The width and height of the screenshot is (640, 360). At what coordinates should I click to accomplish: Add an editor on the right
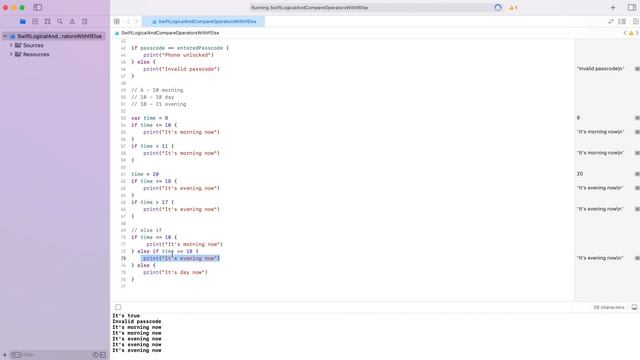(636, 21)
